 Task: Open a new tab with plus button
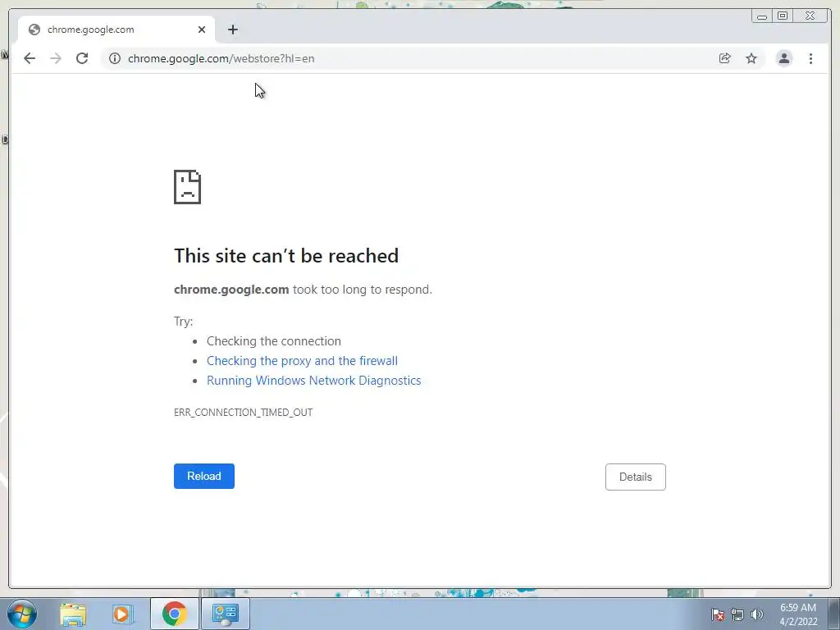coord(232,30)
